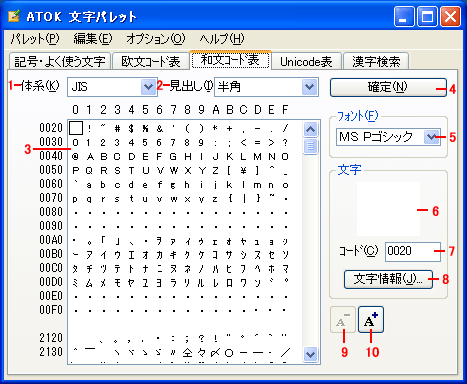Select the = character in row 0030
Screen dimensions: 467x384
(x=257, y=143)
